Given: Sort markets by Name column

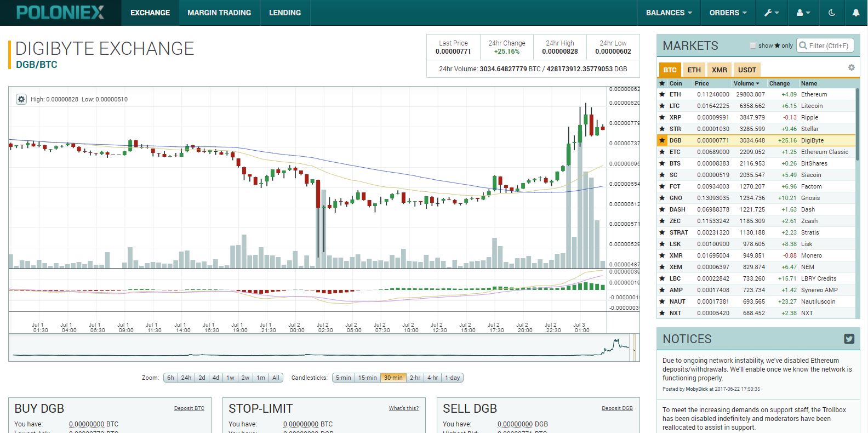Looking at the screenshot, I should [809, 83].
